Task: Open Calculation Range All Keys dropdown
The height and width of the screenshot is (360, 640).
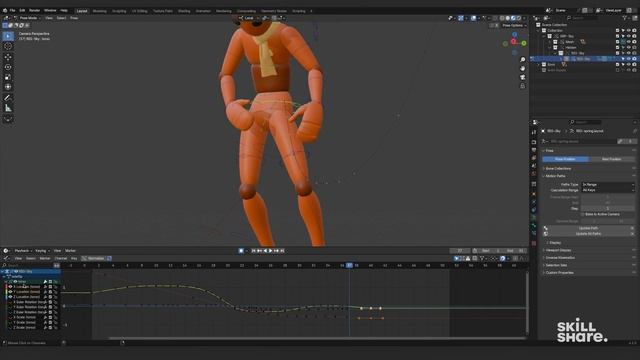Action: pyautogui.click(x=608, y=190)
